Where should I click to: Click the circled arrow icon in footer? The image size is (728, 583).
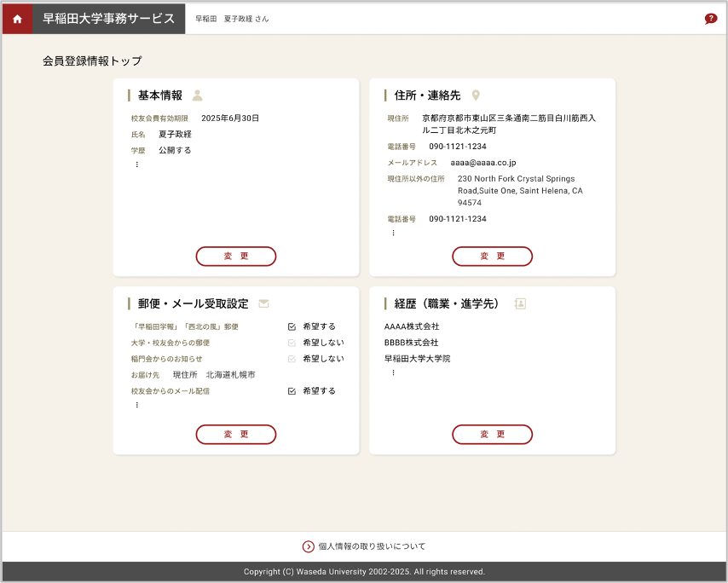point(309,546)
